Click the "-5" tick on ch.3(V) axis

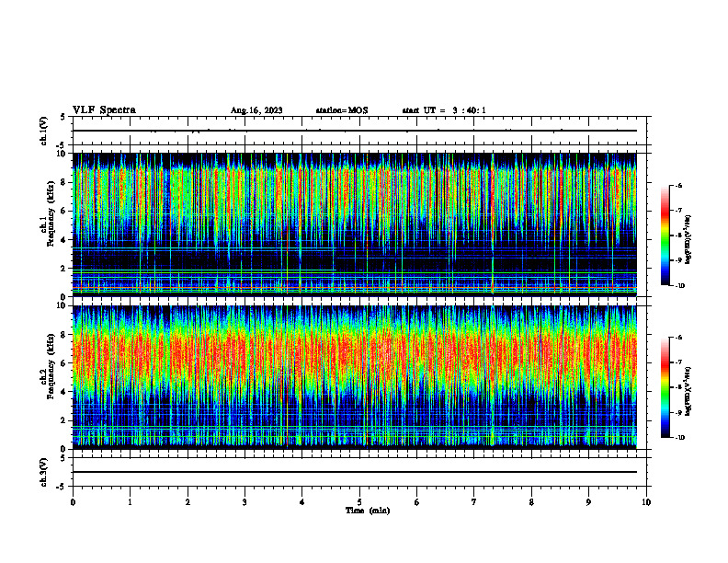pos(62,487)
